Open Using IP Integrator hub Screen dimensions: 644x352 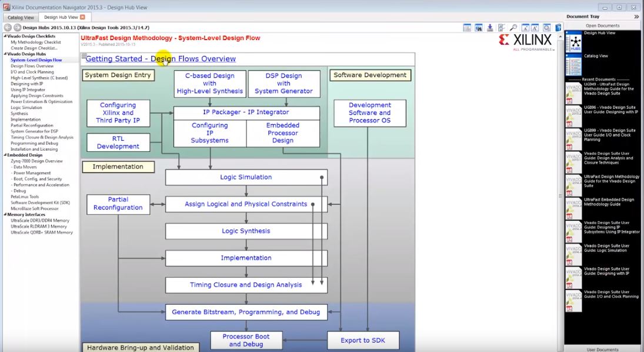pos(28,89)
